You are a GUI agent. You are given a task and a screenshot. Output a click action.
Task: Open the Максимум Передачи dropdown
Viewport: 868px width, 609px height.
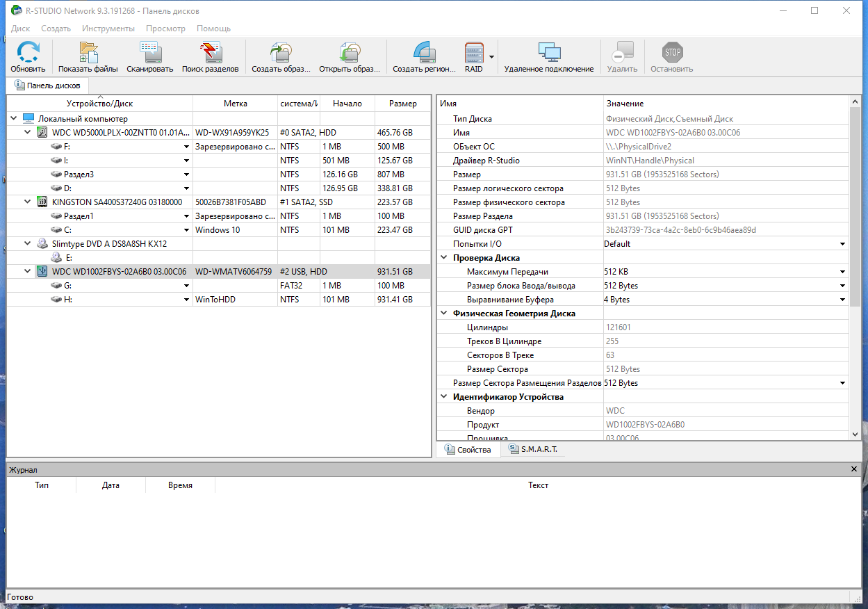842,271
